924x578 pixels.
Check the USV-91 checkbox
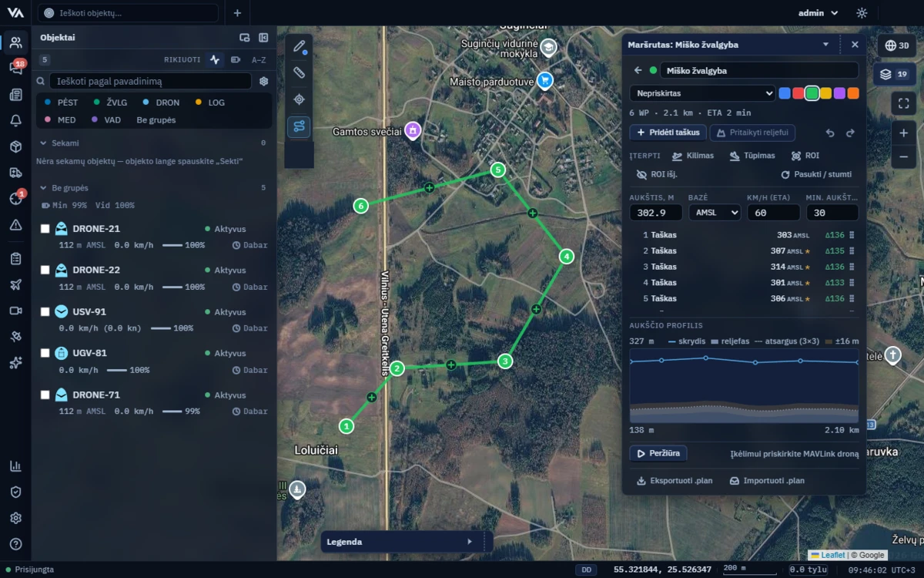click(45, 312)
